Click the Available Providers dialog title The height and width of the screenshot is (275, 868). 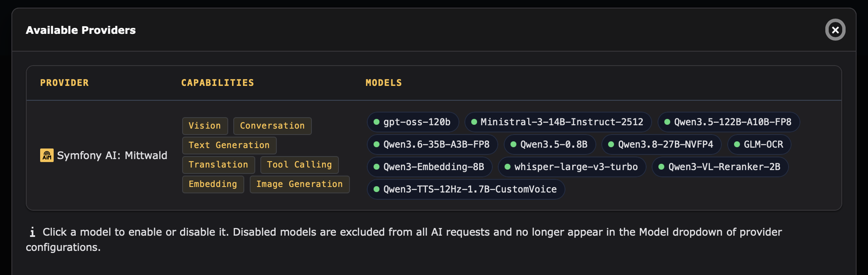point(81,30)
